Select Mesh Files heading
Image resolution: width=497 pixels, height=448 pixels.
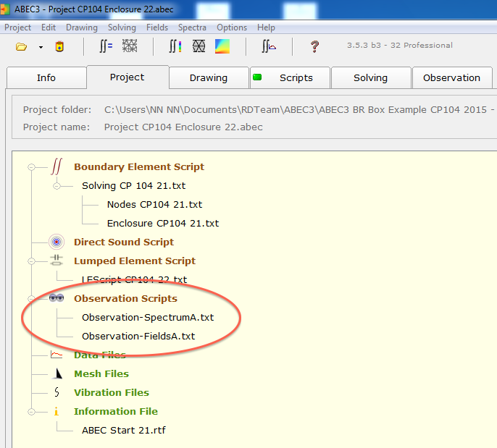point(101,374)
